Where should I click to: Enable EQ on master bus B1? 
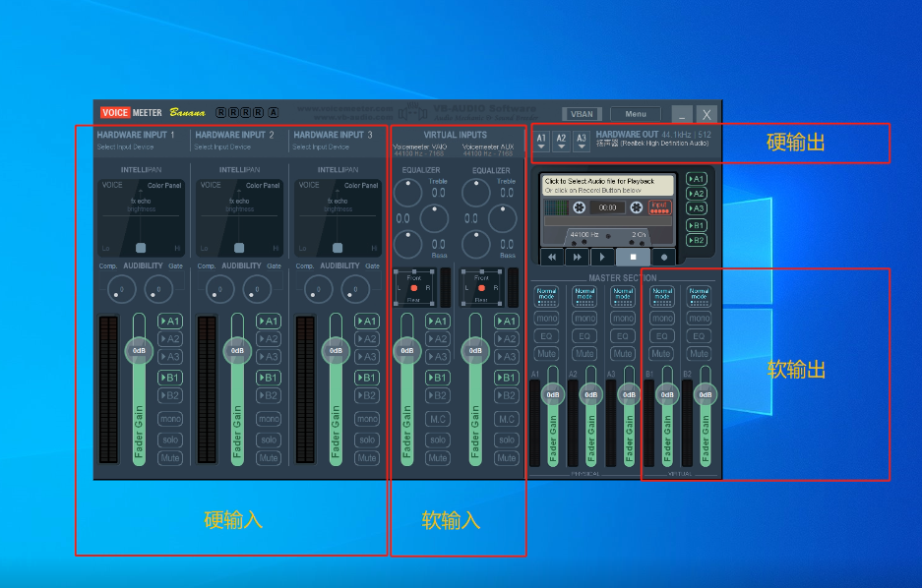tap(662, 336)
